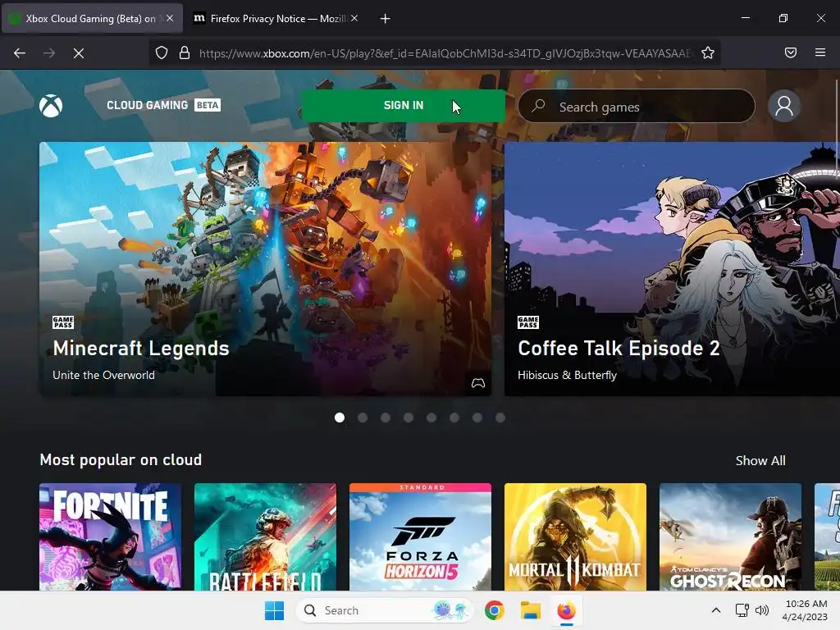Open the Fortnite game tile
This screenshot has height=630, width=840.
pyautogui.click(x=111, y=536)
